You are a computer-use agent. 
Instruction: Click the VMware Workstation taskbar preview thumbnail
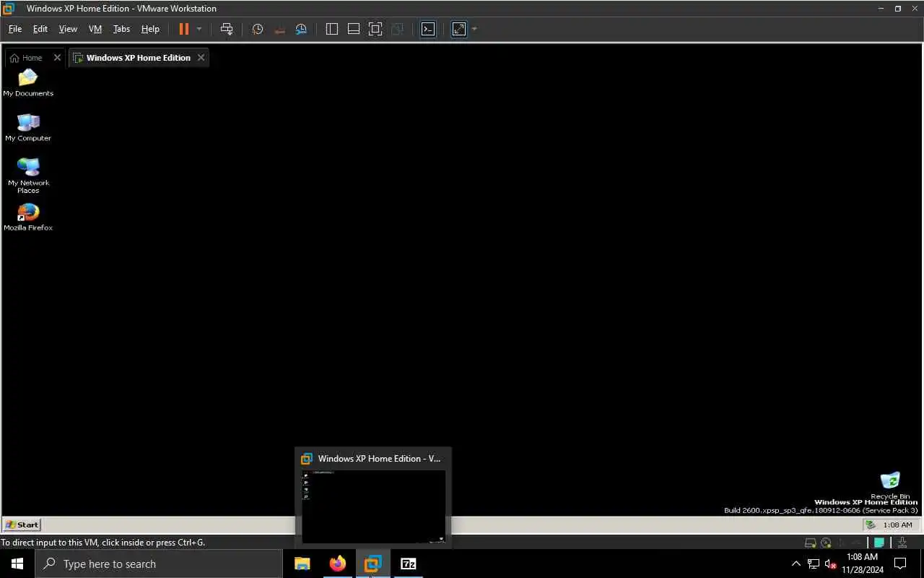point(373,506)
